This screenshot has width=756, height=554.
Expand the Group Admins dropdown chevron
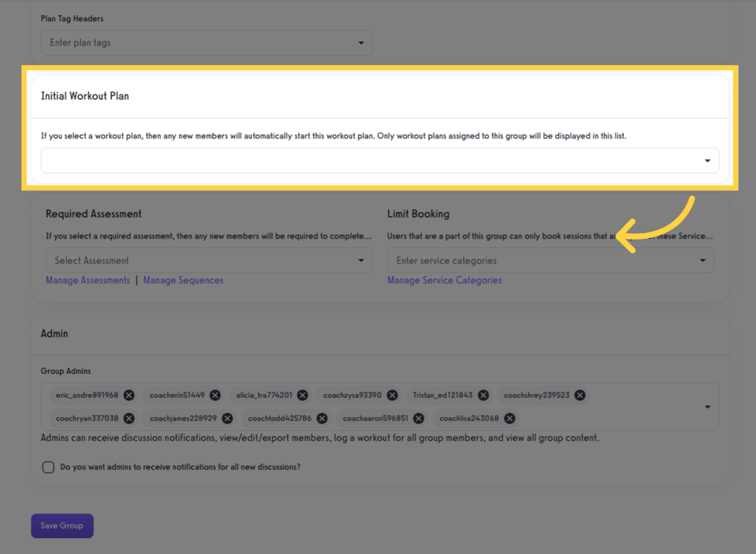tap(707, 406)
